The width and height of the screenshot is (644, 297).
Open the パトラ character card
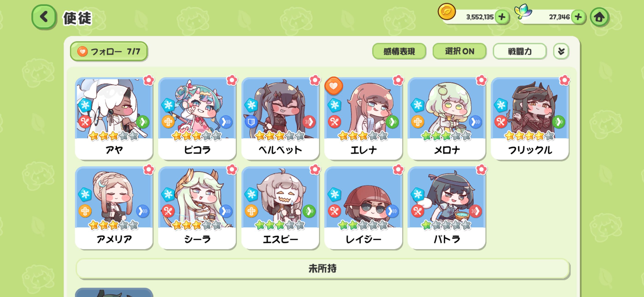click(x=447, y=208)
